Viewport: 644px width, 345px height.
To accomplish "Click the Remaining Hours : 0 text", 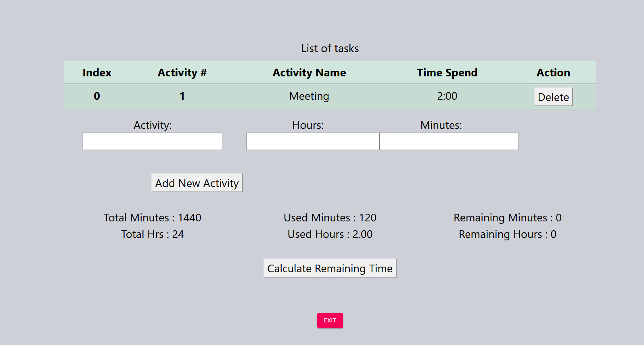I will (x=507, y=234).
